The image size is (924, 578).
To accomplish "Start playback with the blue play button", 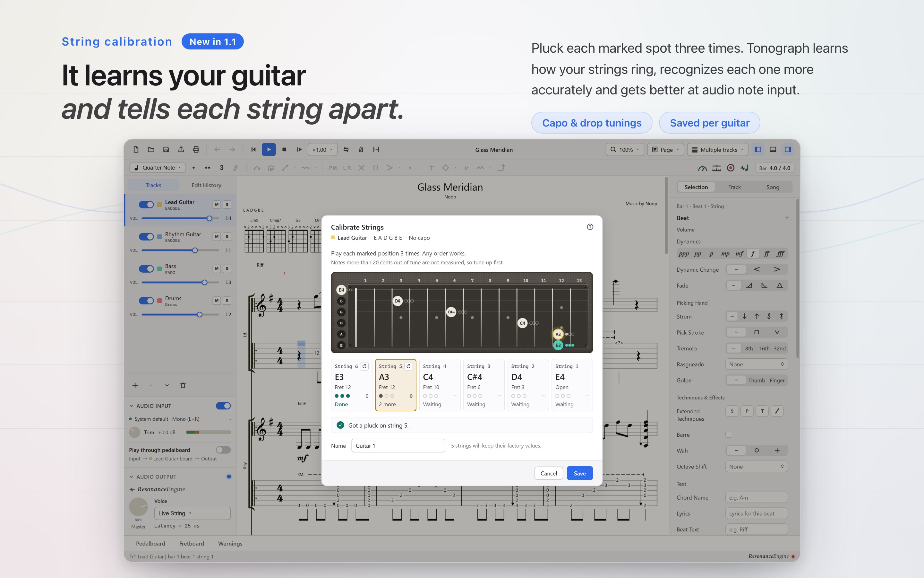I will (269, 149).
